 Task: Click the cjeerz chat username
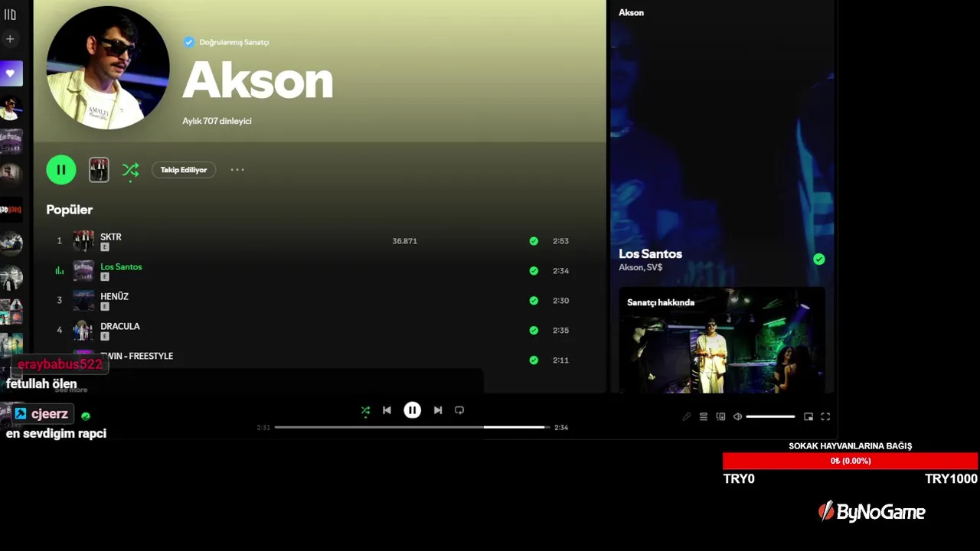pyautogui.click(x=50, y=414)
